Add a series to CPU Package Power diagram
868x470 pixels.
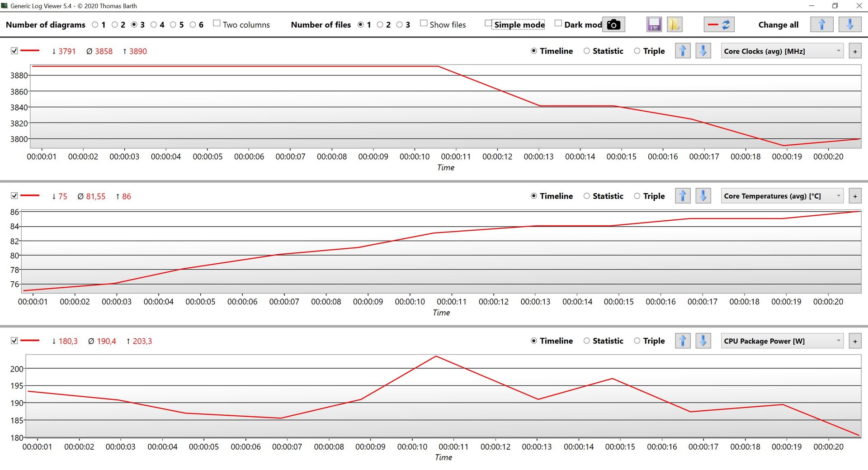click(855, 341)
